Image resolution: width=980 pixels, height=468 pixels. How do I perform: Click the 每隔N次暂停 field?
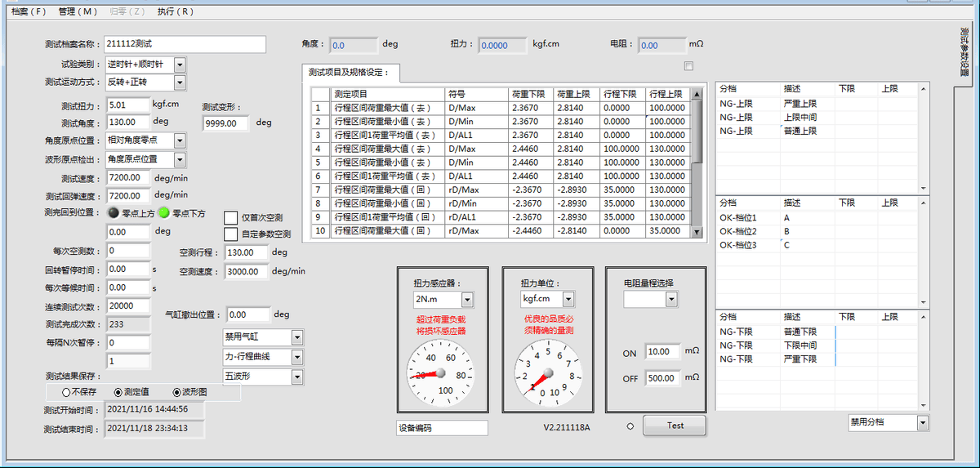coord(127,343)
